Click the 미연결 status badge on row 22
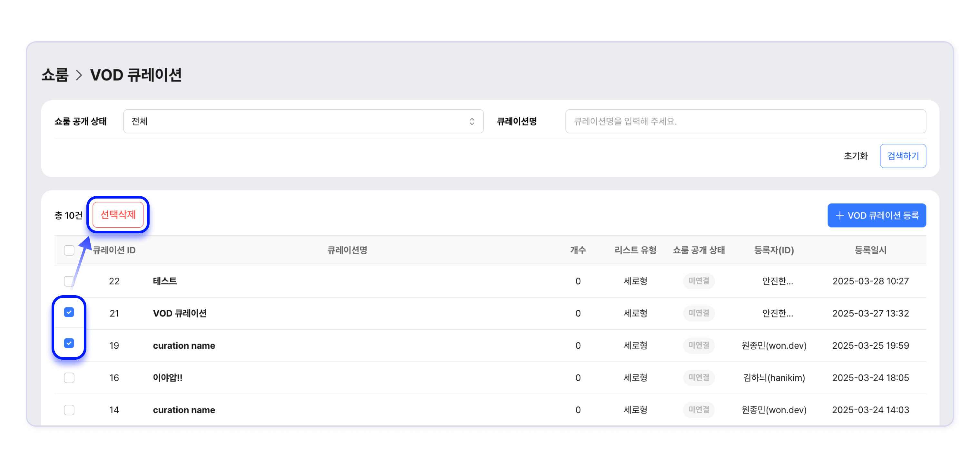 coord(699,281)
